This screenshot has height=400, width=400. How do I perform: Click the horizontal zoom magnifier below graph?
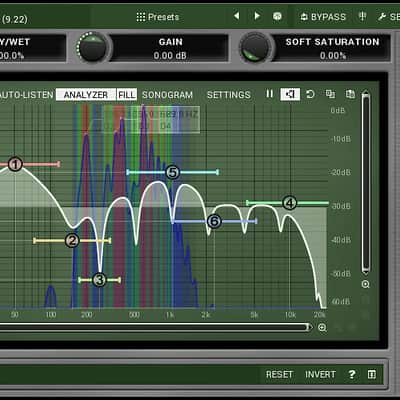[322, 328]
